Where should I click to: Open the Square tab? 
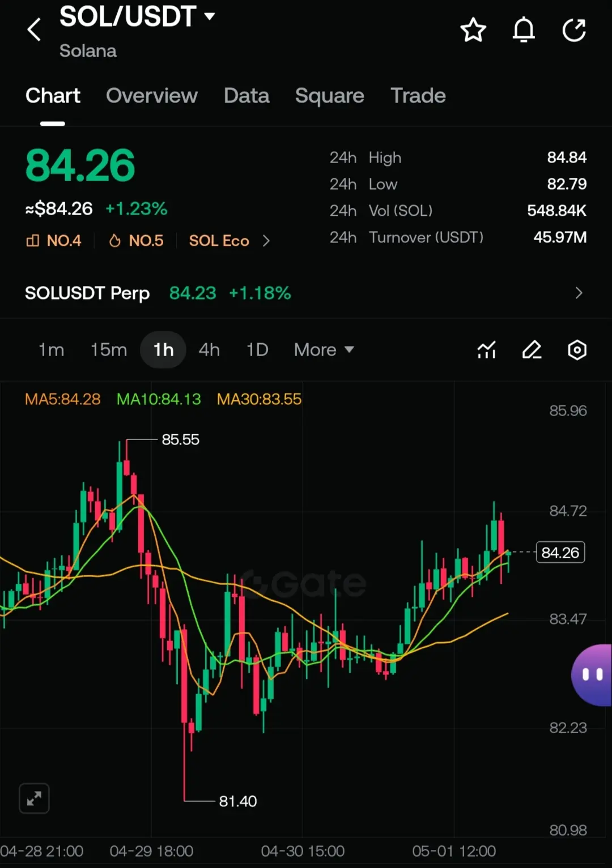pyautogui.click(x=330, y=96)
